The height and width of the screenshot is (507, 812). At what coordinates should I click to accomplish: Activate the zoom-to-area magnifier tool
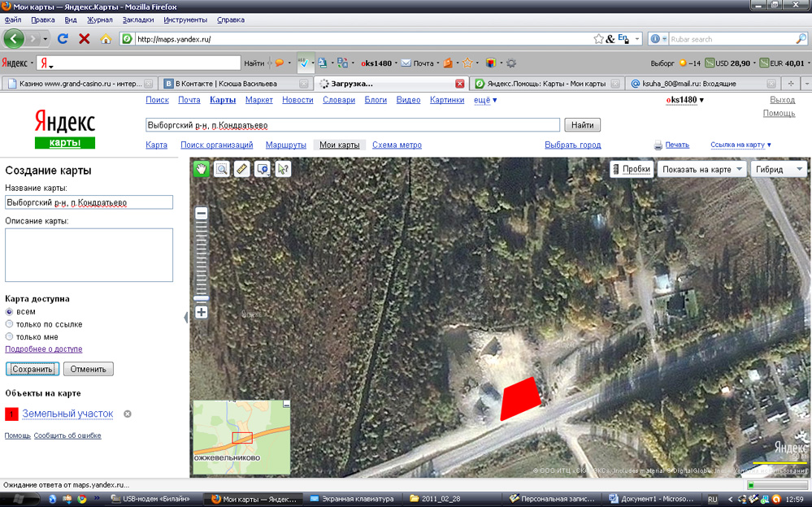coord(221,169)
